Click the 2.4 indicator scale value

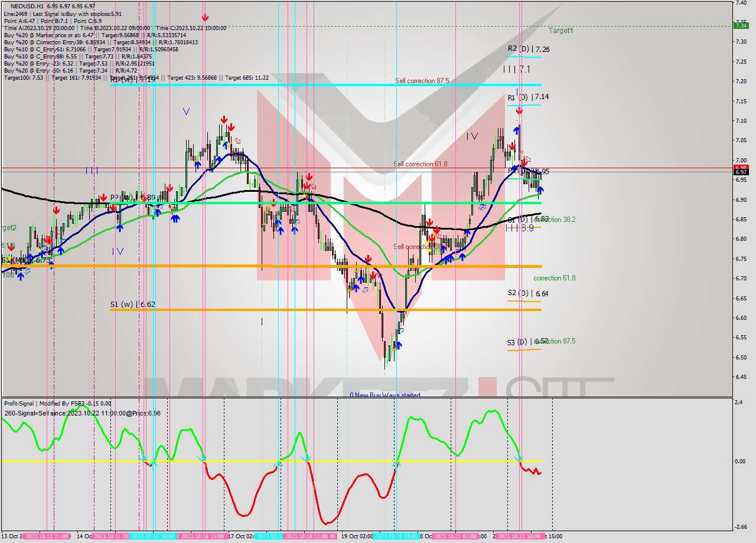[738, 403]
